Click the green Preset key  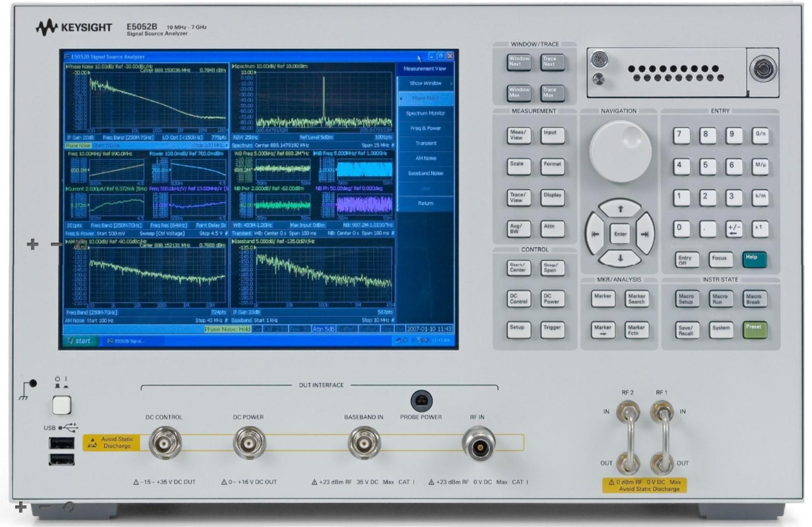click(754, 330)
